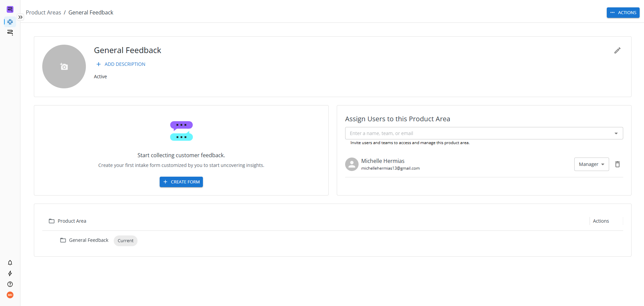
Task: Click the Actions column header
Action: point(601,221)
